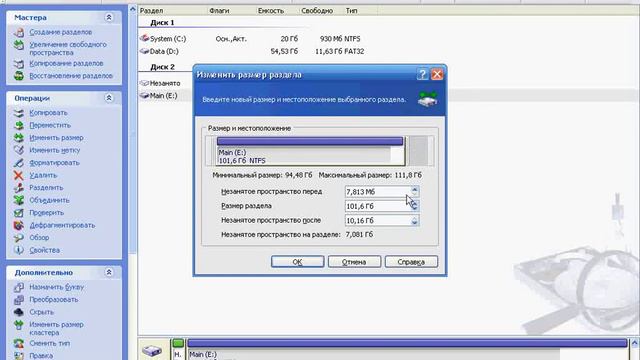Screen dimensions: 640x360
Task: Click the Проверить icon
Action: [19, 213]
